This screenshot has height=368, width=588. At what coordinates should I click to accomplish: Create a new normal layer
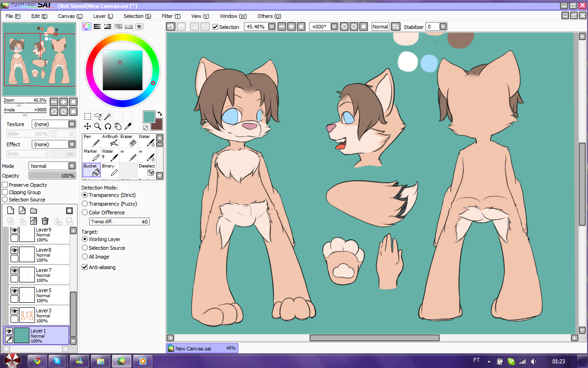(x=11, y=211)
